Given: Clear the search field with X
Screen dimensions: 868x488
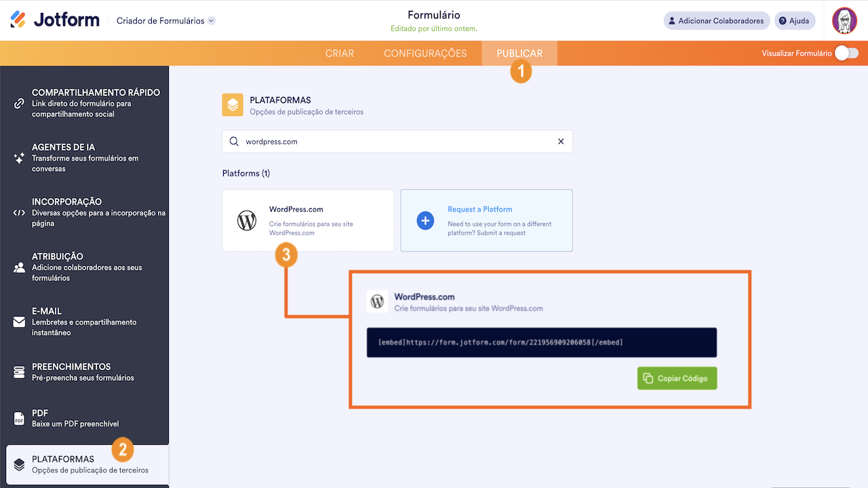Looking at the screenshot, I should 561,142.
